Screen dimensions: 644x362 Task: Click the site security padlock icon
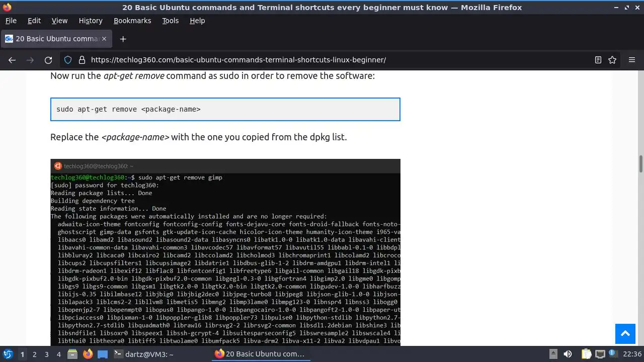pos(82,60)
